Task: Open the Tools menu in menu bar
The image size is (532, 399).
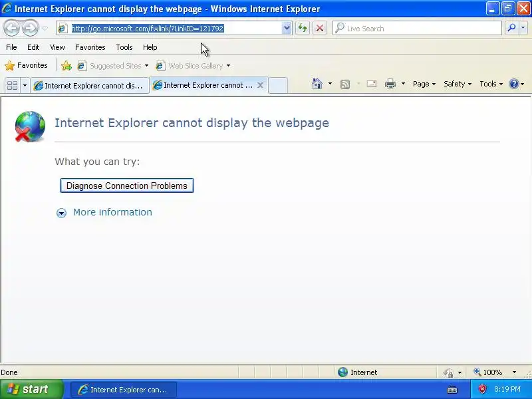Action: 124,47
